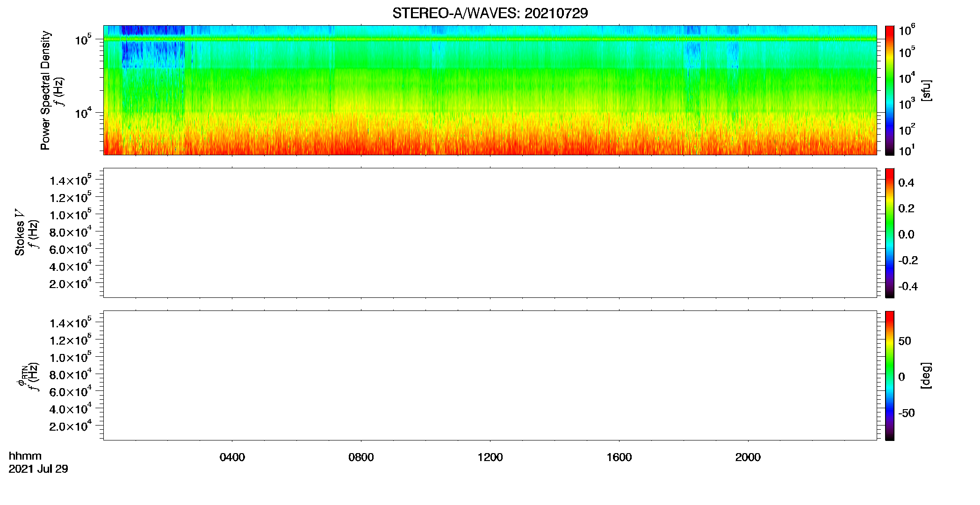Click the Stokes V color bar
The width and height of the screenshot is (980, 505).
(x=889, y=233)
